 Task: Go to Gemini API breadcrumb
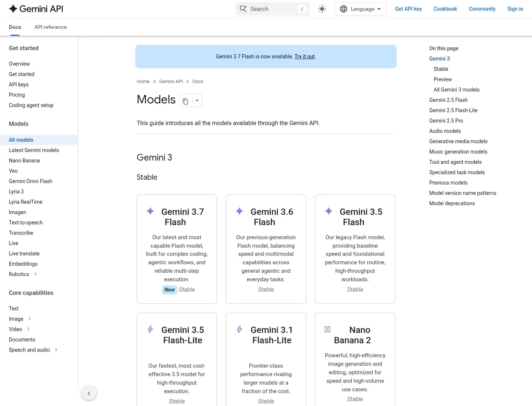tap(171, 82)
